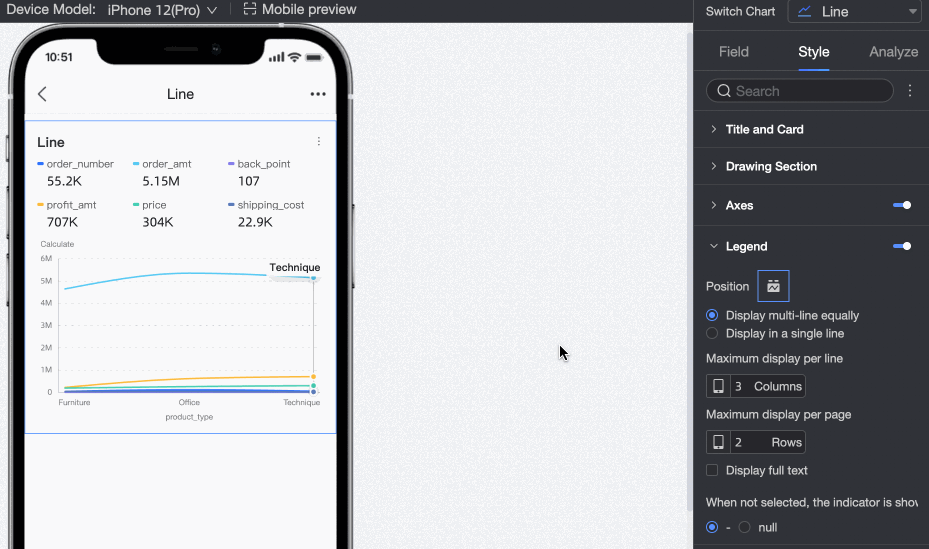
Task: Open the three-dot menu in phone header
Action: tap(318, 94)
